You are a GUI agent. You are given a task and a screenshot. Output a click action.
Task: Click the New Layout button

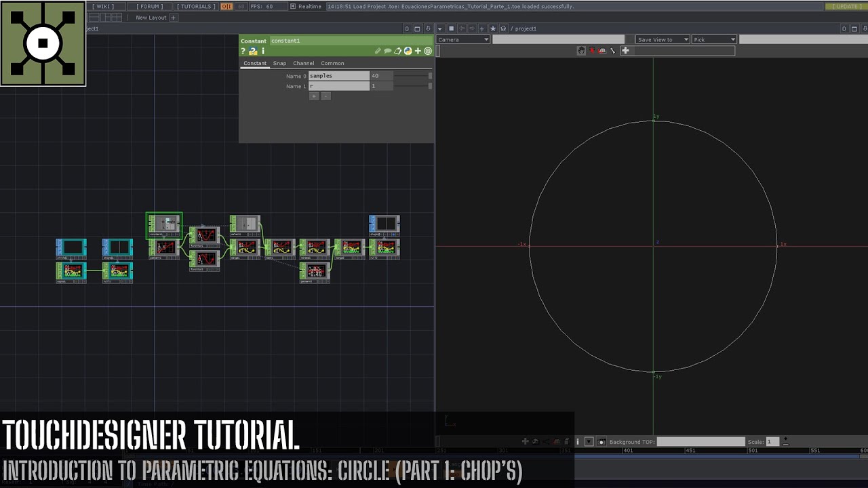click(151, 18)
